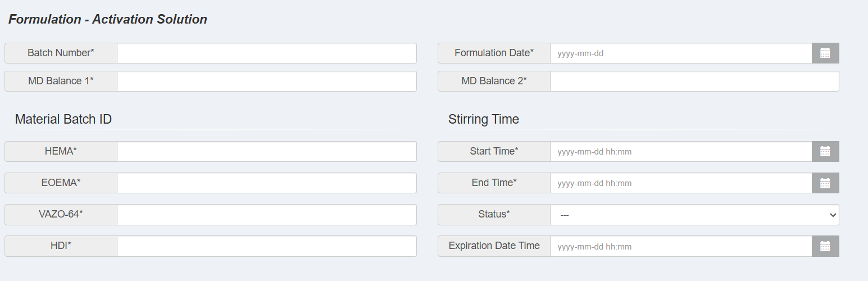Open the Expiration Date Time calendar picker

click(x=825, y=246)
